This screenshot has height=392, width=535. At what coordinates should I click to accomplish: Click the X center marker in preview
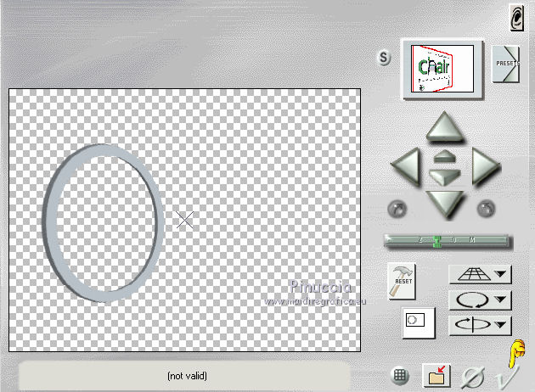tap(184, 220)
